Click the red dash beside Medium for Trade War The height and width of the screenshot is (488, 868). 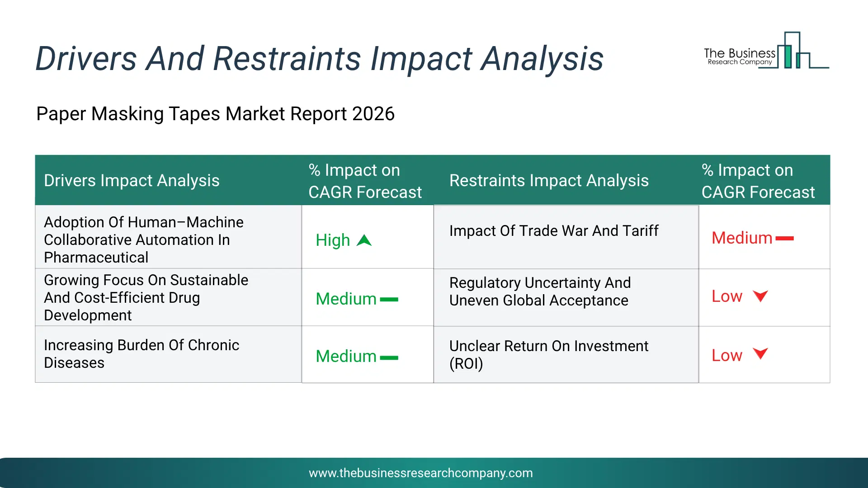tap(785, 238)
